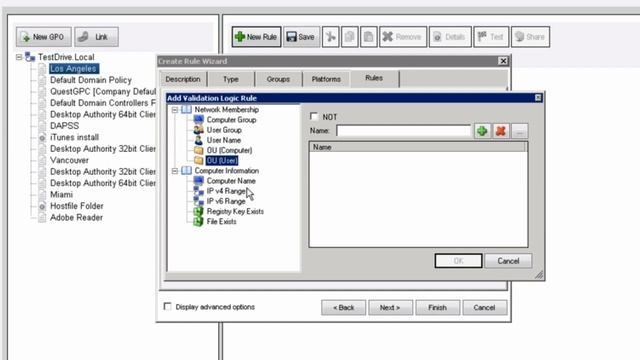Close the Add Validation Logic Rule dialog
Viewport: 640px width, 360px height.
point(538,98)
